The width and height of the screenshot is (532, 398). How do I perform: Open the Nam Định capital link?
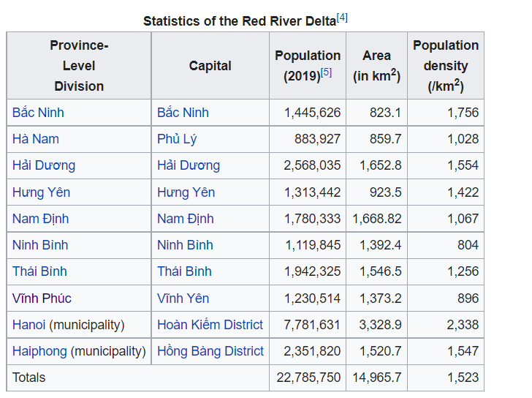185,219
